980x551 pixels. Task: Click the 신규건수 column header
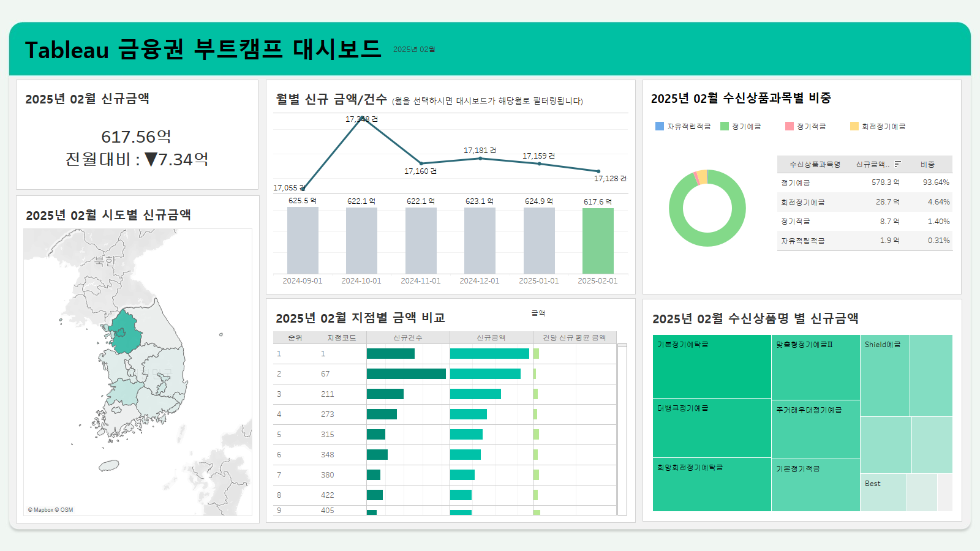pos(408,337)
